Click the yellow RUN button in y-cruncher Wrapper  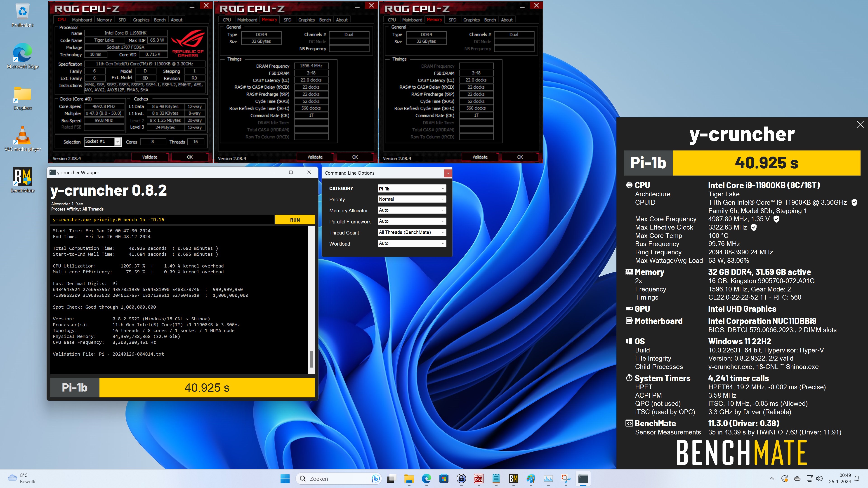pyautogui.click(x=295, y=220)
